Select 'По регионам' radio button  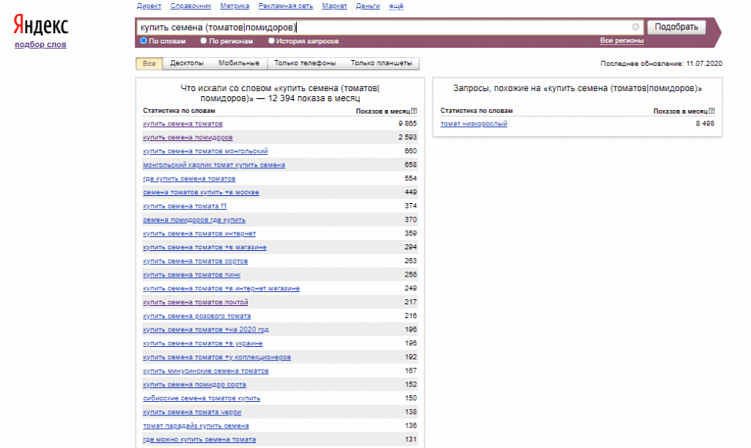click(204, 41)
